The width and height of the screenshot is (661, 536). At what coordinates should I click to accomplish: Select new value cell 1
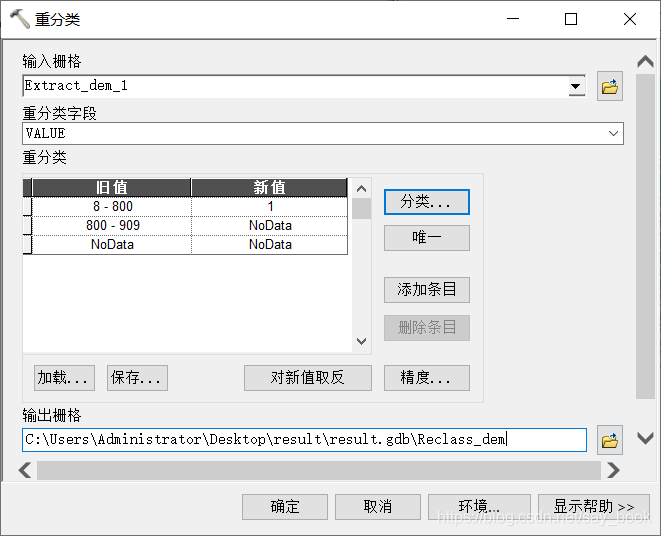[270, 207]
